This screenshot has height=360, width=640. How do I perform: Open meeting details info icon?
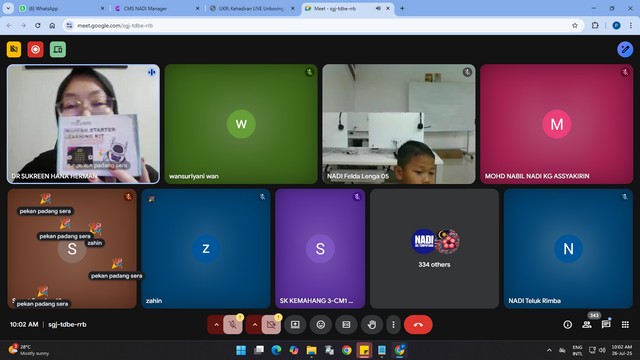tap(567, 324)
